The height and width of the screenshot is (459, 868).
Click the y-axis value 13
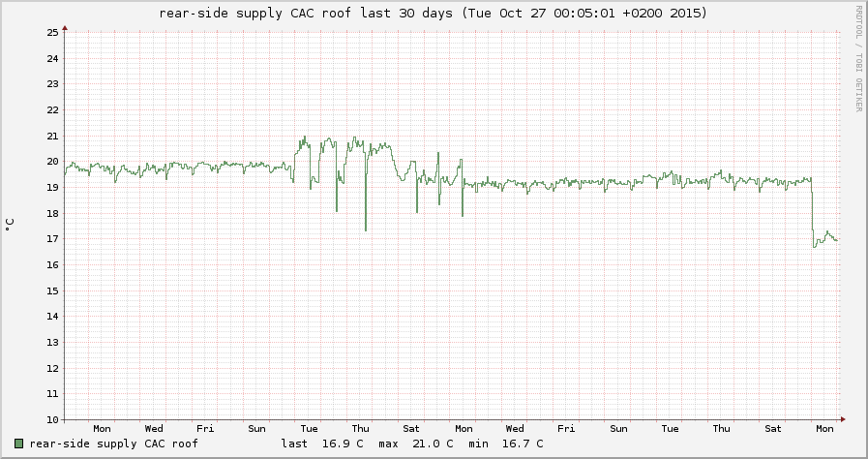click(x=52, y=342)
